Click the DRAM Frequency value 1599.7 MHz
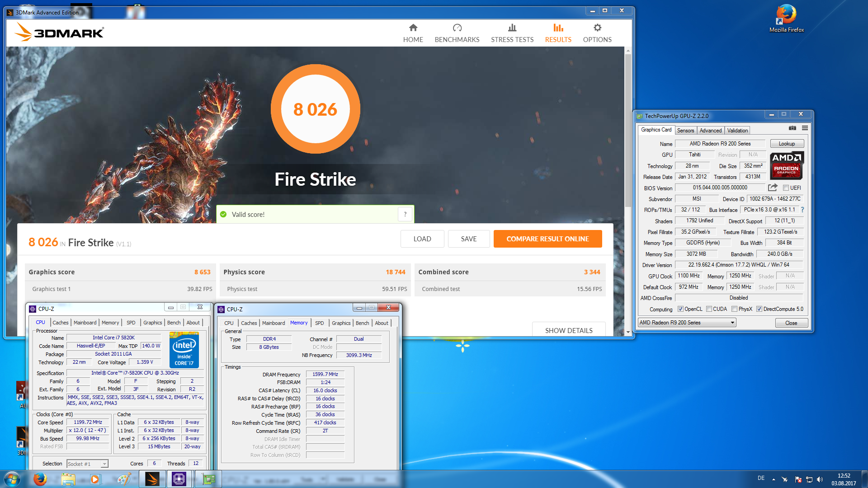868x488 pixels. [325, 374]
